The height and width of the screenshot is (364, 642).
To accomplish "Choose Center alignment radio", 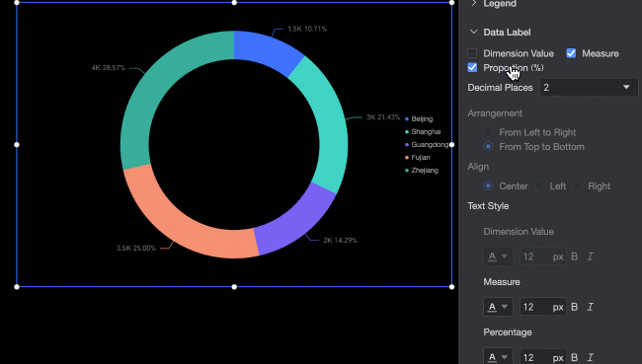I will [x=488, y=186].
